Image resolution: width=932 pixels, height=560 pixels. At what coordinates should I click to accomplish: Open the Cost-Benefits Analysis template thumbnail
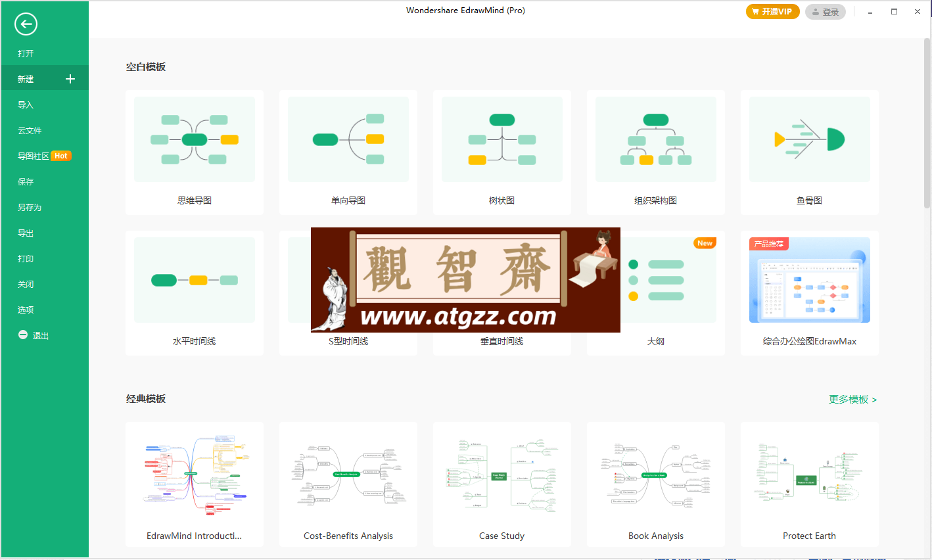(348, 475)
